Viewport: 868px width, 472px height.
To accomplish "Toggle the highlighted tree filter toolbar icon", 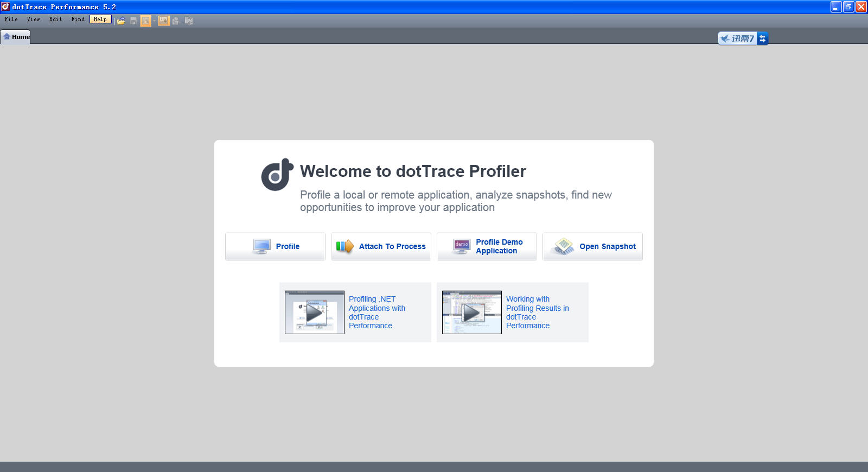I will pyautogui.click(x=164, y=21).
